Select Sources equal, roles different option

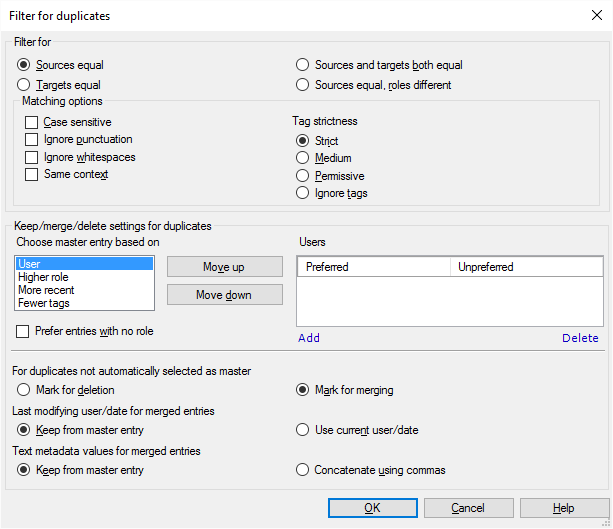click(x=303, y=85)
